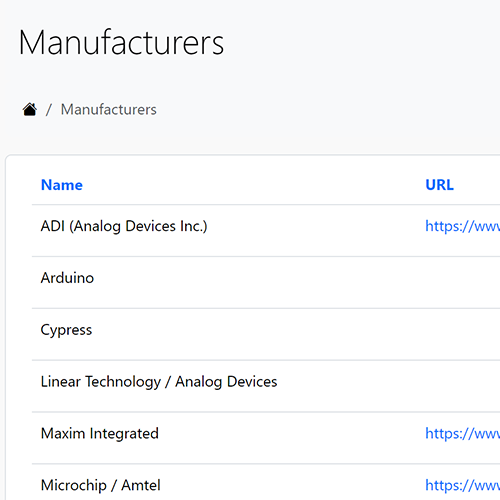This screenshot has width=500, height=500.
Task: Click the Manufacturers breadcrumb item
Action: point(109,109)
